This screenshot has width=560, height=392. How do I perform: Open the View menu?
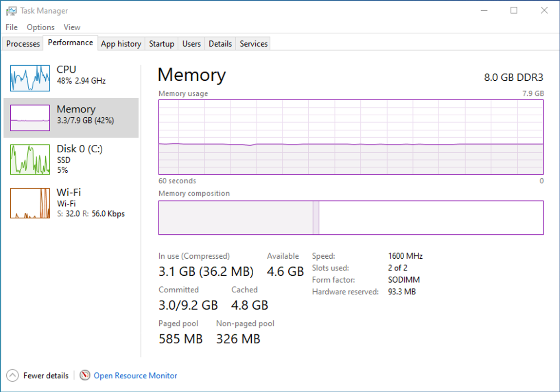(x=72, y=27)
